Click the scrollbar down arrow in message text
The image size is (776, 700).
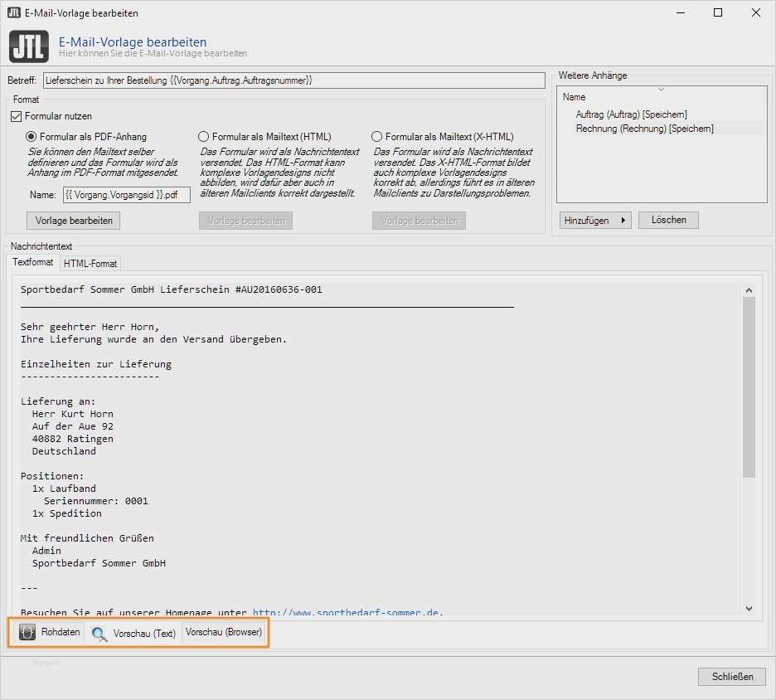point(749,609)
